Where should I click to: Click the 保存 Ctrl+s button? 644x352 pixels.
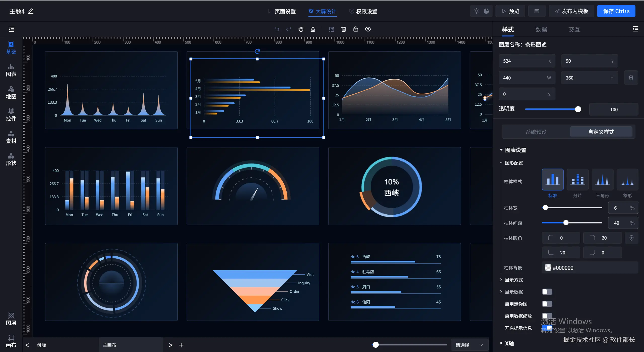(x=616, y=11)
